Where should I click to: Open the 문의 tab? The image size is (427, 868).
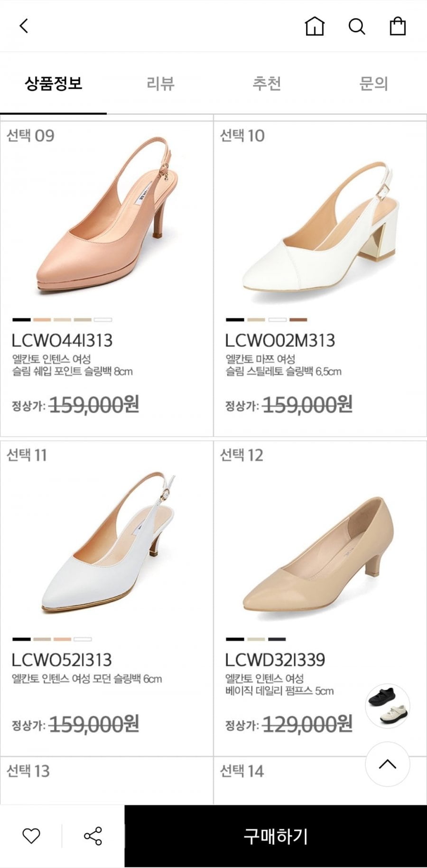373,84
